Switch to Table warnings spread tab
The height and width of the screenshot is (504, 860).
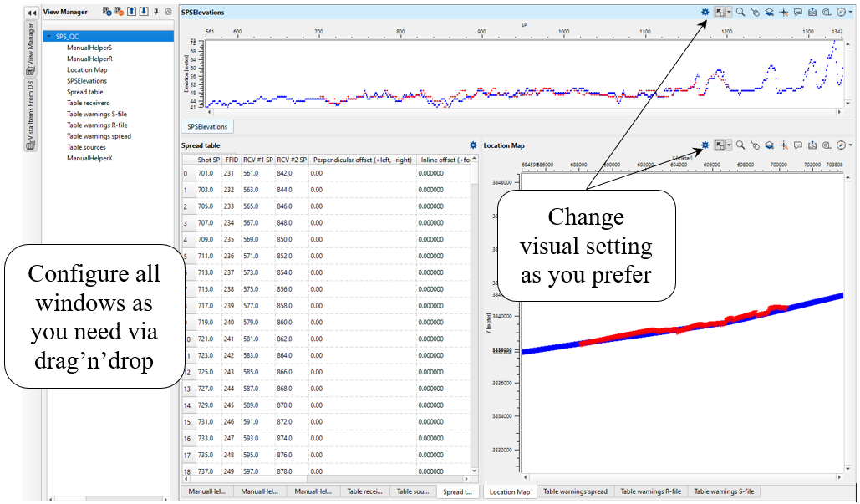[x=575, y=491]
